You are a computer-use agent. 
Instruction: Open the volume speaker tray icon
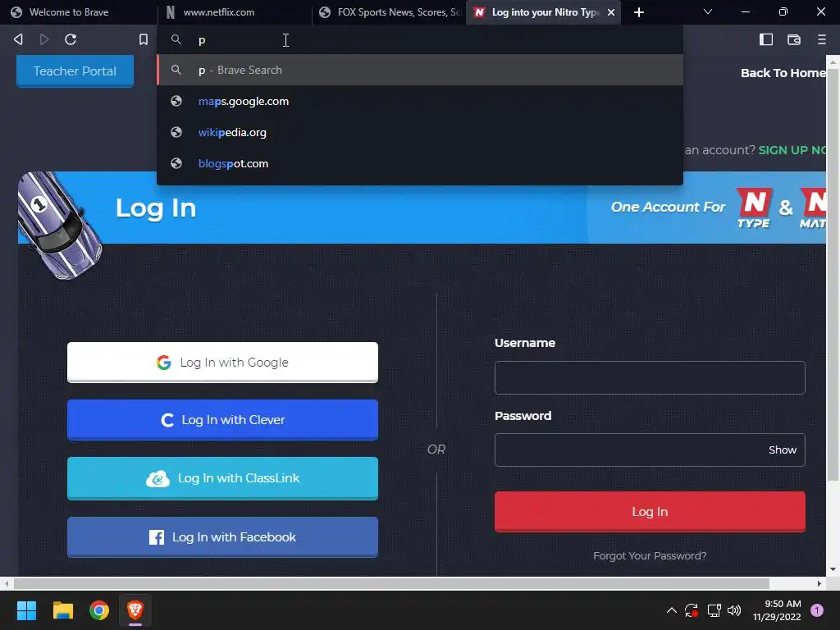734,610
